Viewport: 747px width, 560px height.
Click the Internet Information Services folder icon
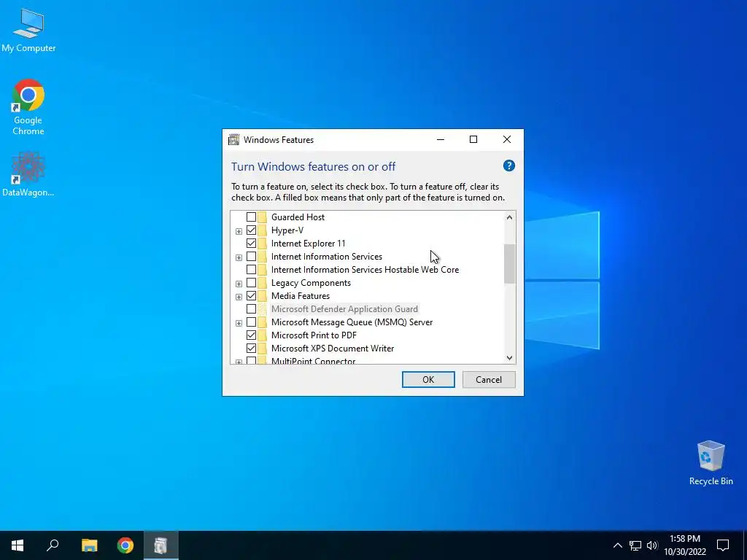[263, 257]
